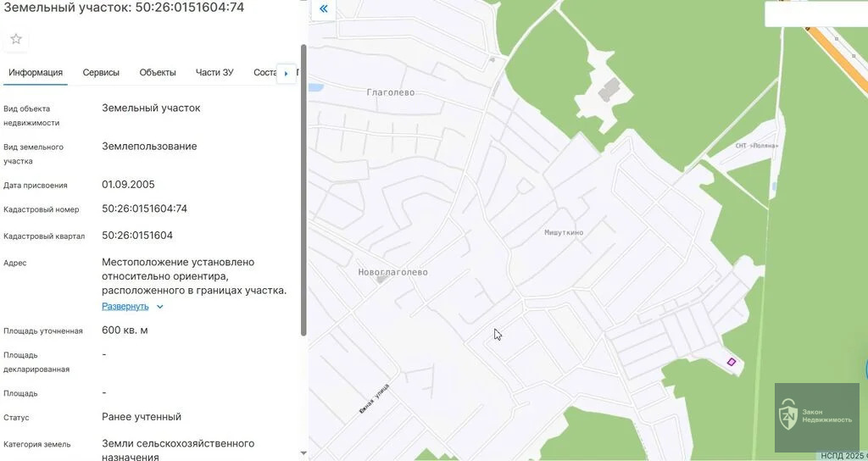Open the Информация tab
868x461 pixels.
(x=36, y=73)
